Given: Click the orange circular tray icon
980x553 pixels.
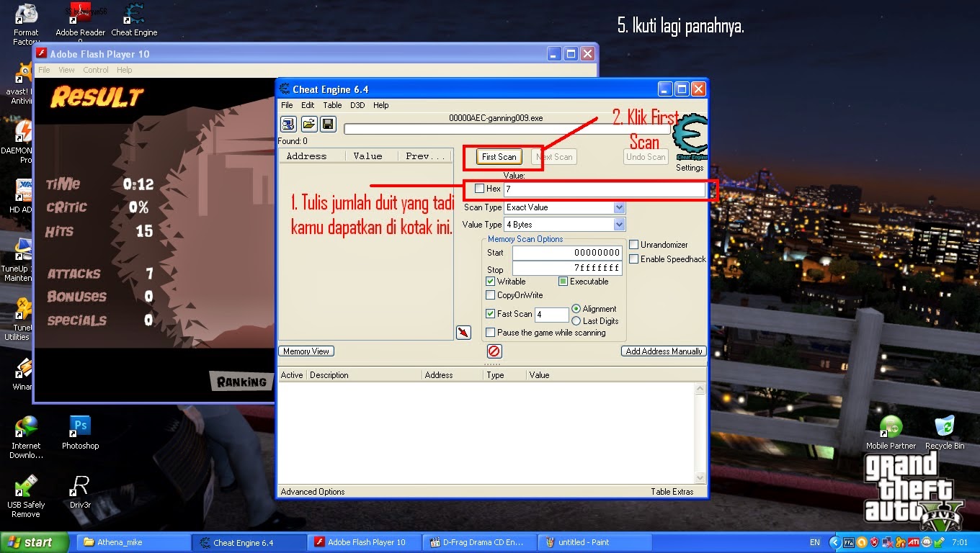Looking at the screenshot, I should point(861,542).
